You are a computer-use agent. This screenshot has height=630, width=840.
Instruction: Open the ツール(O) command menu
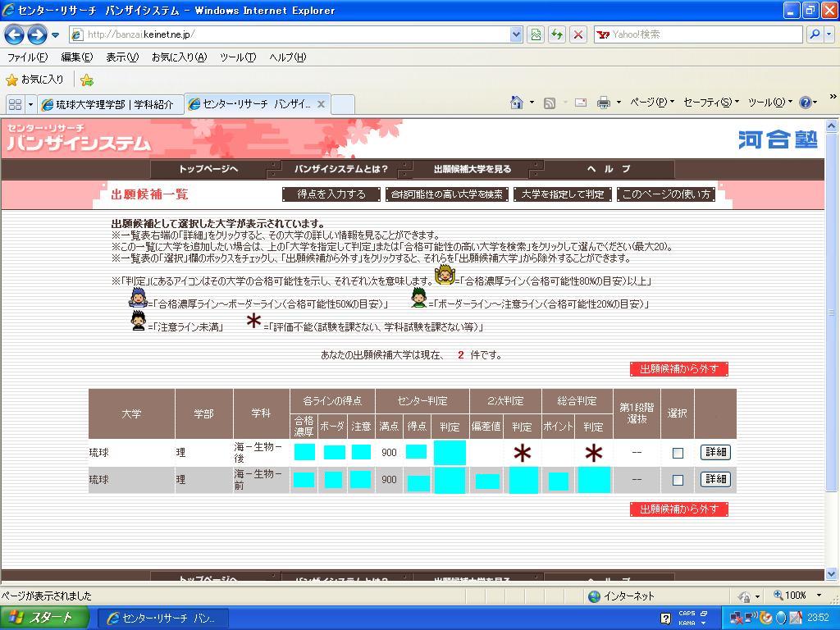[769, 103]
